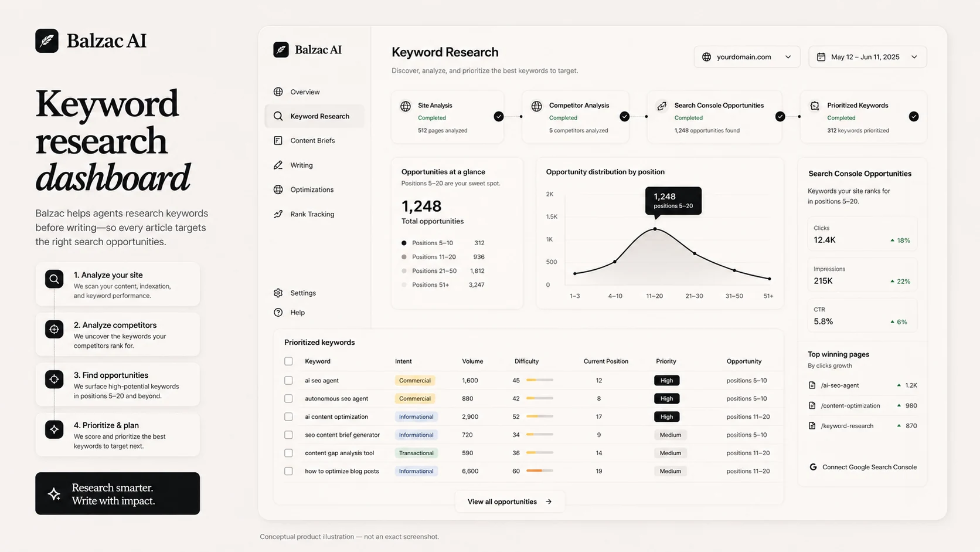Click the difficulty bar for ai seo agent
980x552 pixels.
click(540, 381)
